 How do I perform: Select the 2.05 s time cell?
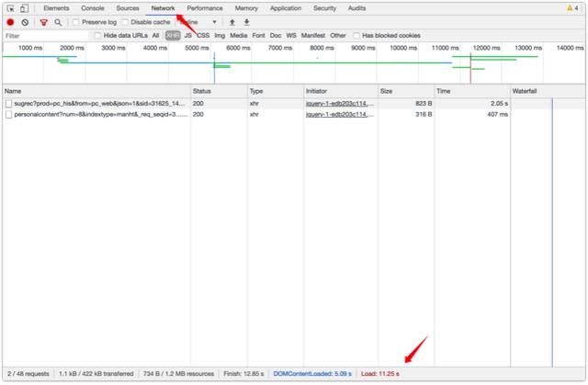[x=500, y=104]
